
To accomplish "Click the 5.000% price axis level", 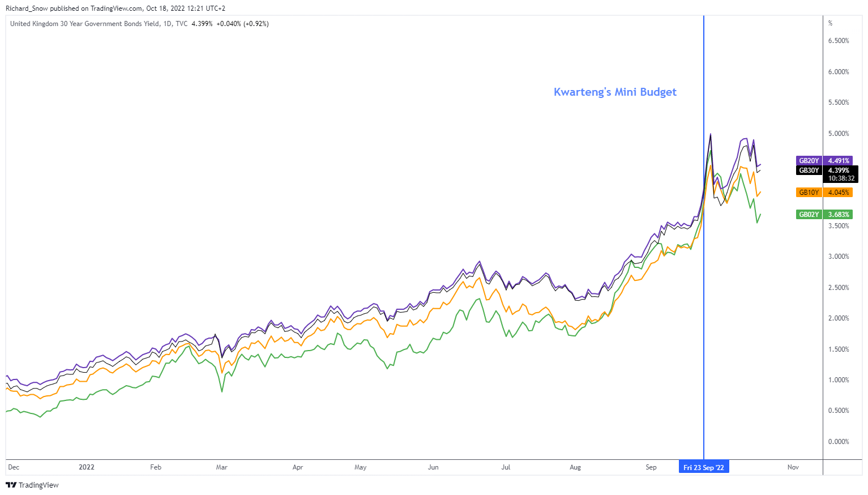I will coord(839,134).
